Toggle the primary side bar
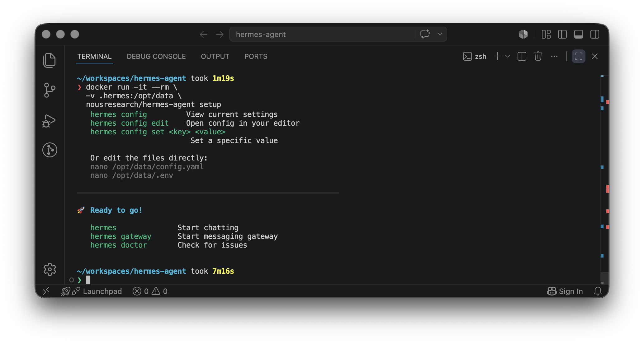The image size is (644, 344). coord(562,34)
